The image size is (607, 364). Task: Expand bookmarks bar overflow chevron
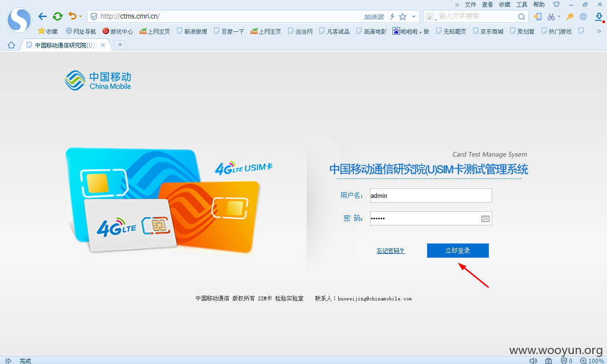tap(599, 31)
